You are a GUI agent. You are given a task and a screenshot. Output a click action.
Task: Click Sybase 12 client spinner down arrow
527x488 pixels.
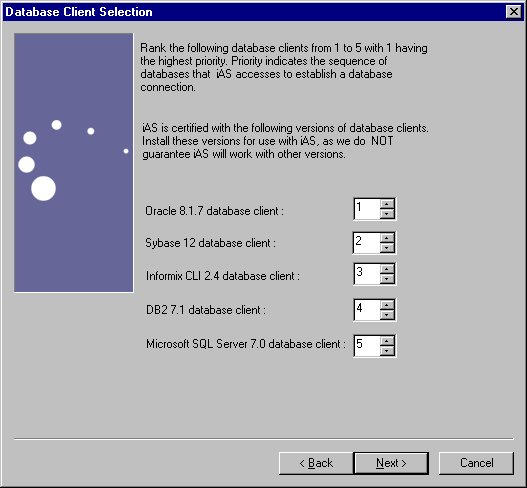[x=387, y=248]
